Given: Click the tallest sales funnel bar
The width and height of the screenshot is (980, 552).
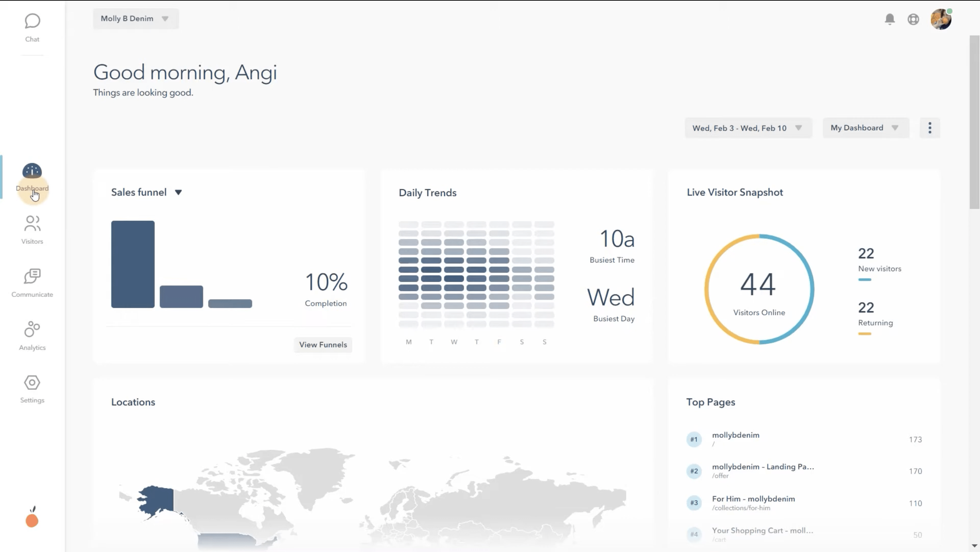Looking at the screenshot, I should (x=133, y=264).
